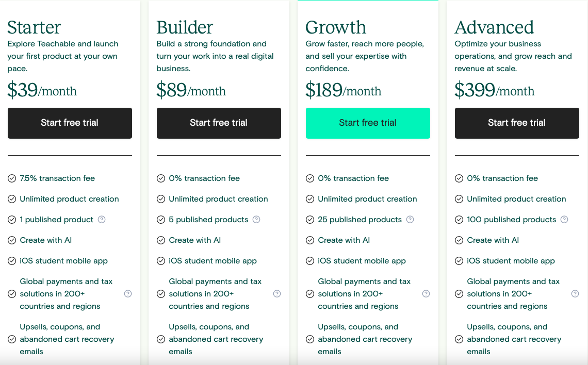Click the $189/month Growth price
Viewport: 588px width, 365px height.
[344, 90]
